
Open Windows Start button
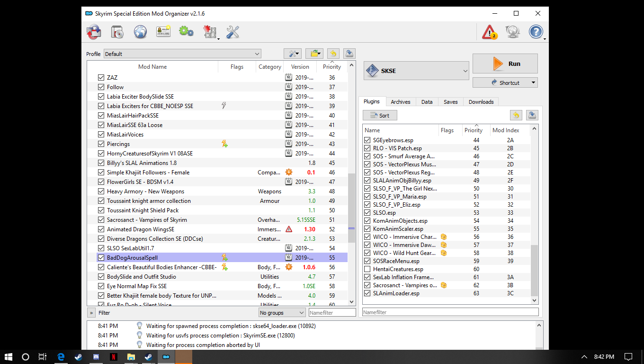pos(8,357)
